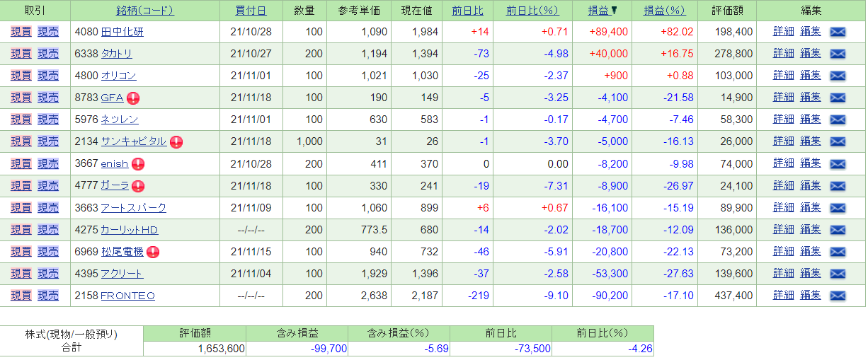Open オリコン stock link

[119, 76]
